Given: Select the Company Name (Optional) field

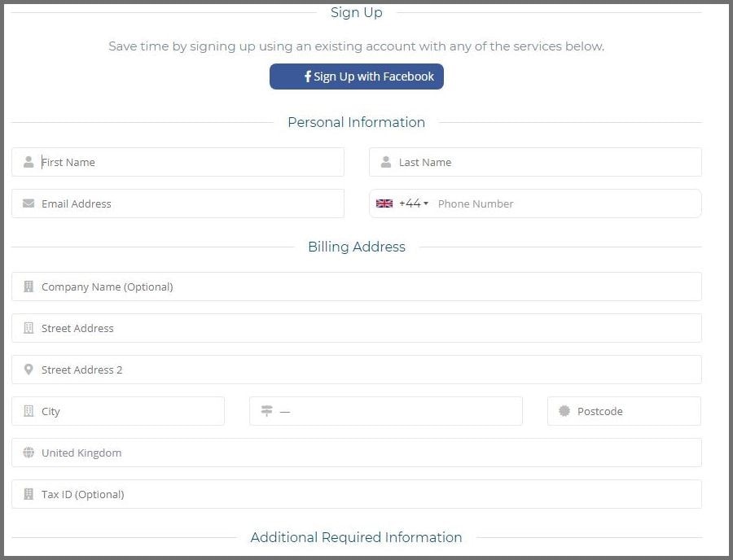Looking at the screenshot, I should [357, 287].
